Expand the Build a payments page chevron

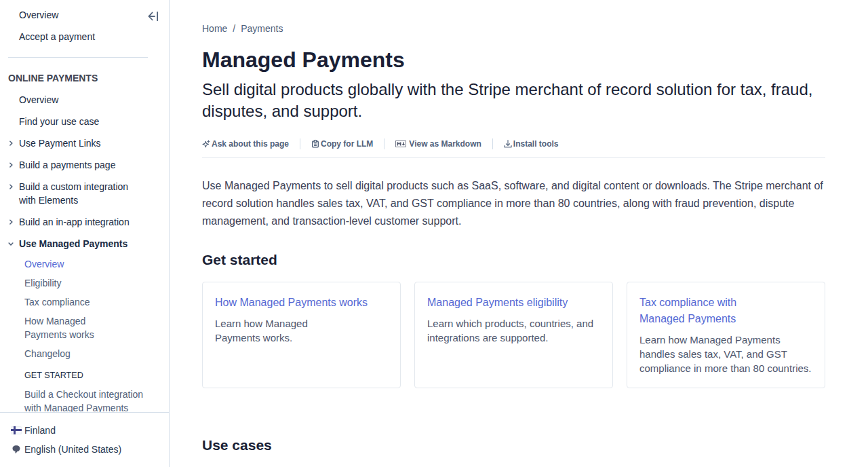11,165
